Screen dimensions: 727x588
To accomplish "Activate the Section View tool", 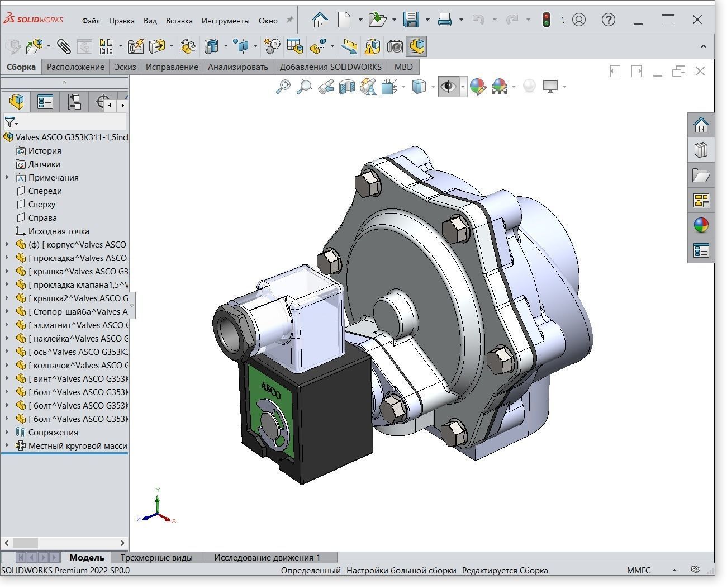I will [347, 87].
